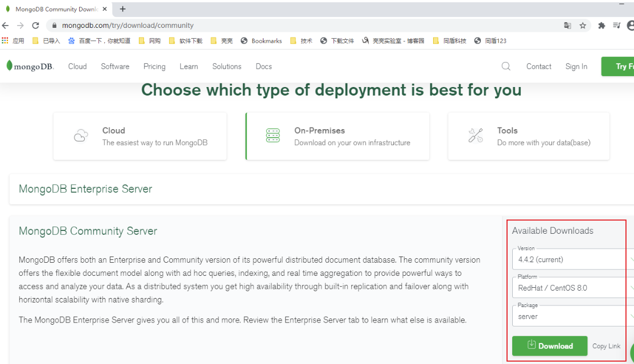Select the Cloud deployment card

[x=140, y=136]
